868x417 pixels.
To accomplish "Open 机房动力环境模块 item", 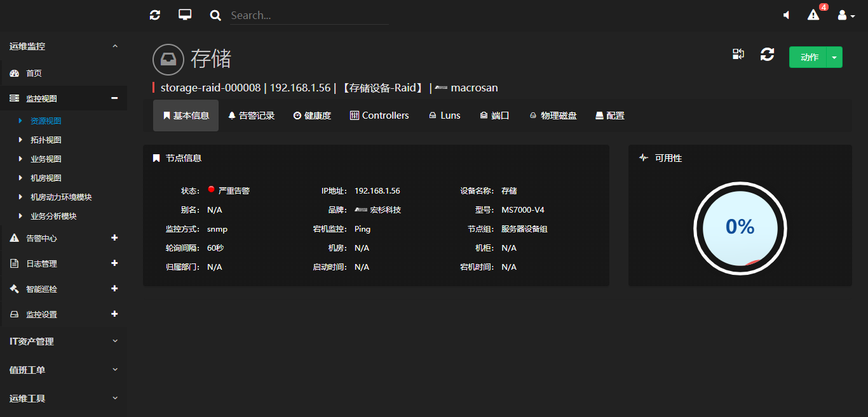I will tap(61, 197).
